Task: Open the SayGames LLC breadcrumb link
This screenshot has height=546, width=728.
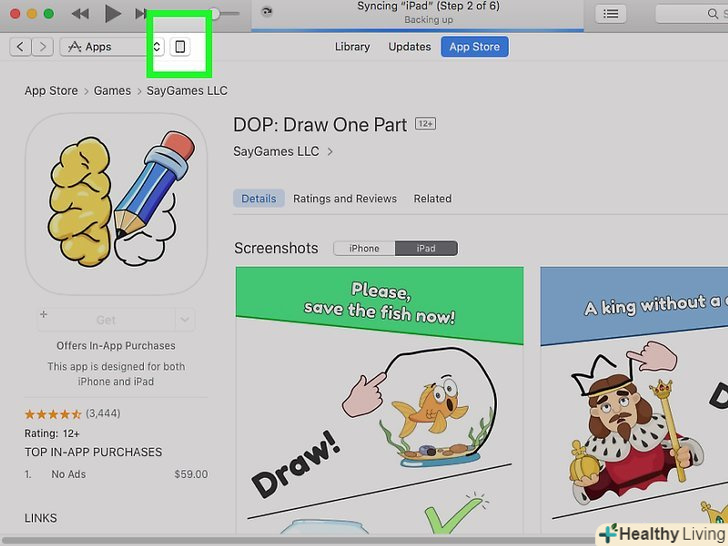Action: pyautogui.click(x=187, y=91)
